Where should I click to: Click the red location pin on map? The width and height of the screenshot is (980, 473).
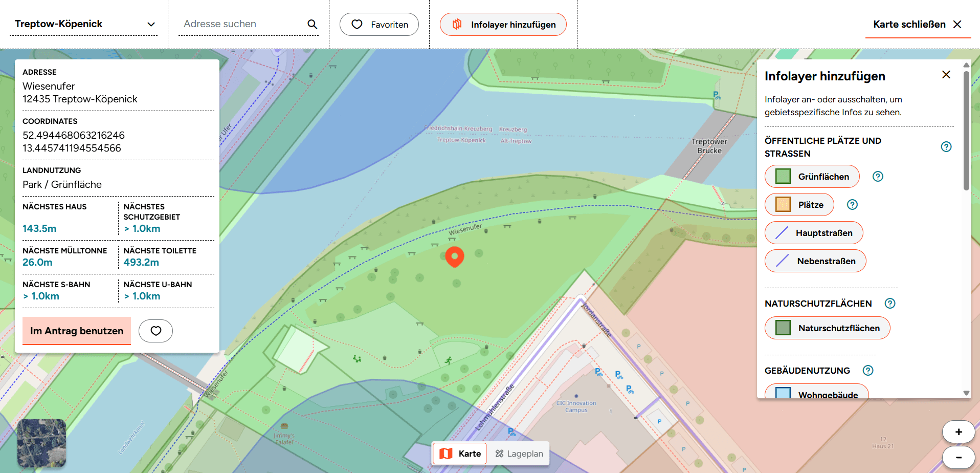pyautogui.click(x=454, y=256)
